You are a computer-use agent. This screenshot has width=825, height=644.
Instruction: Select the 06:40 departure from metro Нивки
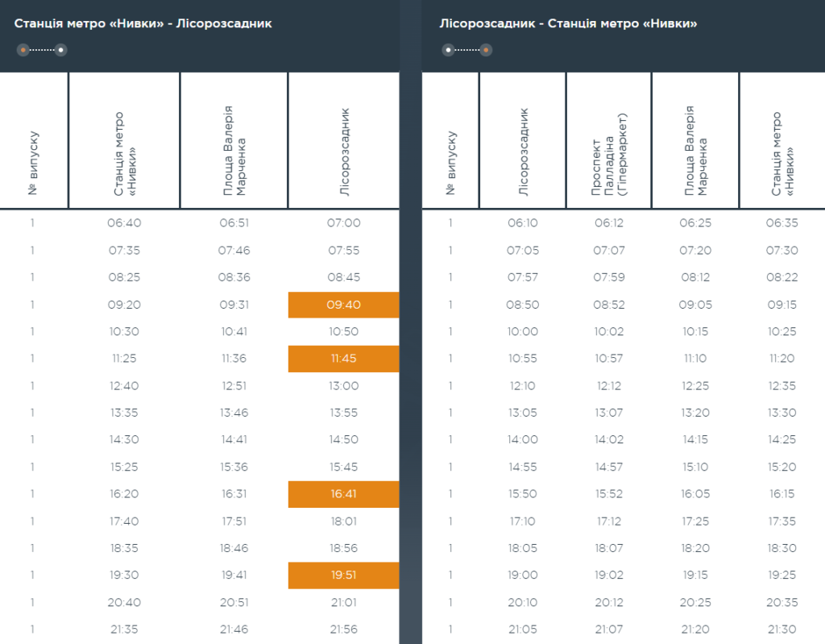click(124, 223)
